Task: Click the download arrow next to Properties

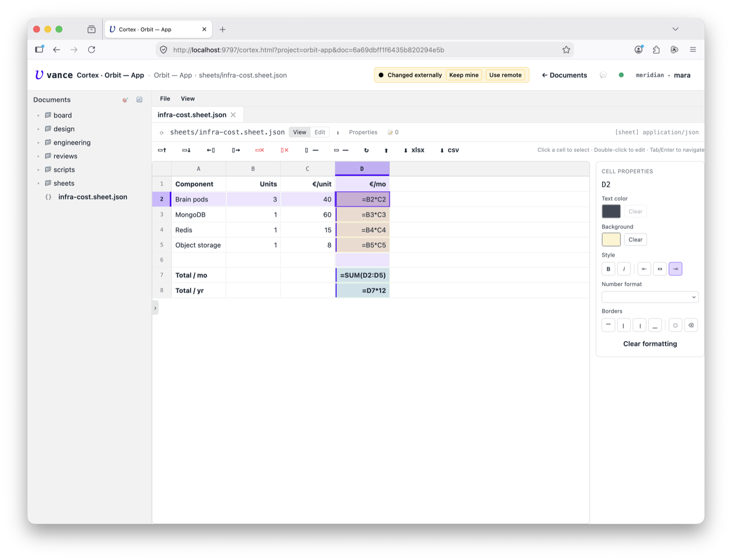Action: click(338, 133)
